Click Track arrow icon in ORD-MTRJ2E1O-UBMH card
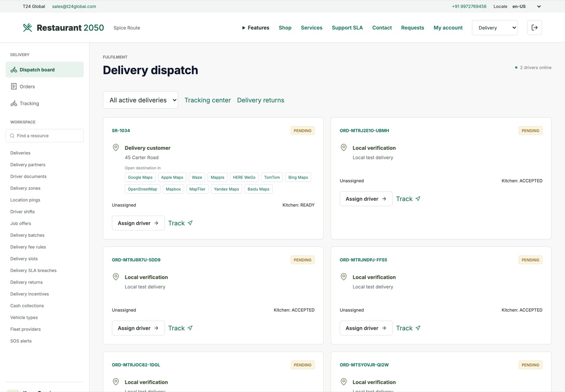This screenshot has height=392, width=565. [x=418, y=199]
